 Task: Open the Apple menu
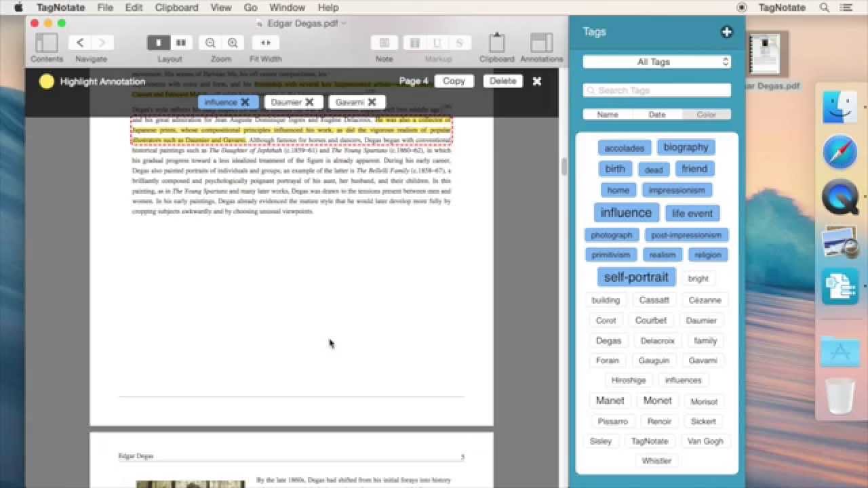tap(18, 7)
